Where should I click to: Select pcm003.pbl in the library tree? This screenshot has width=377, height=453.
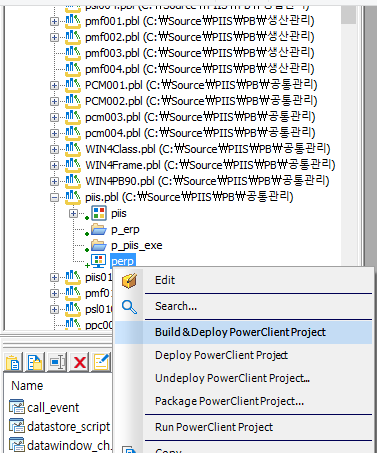(200, 117)
